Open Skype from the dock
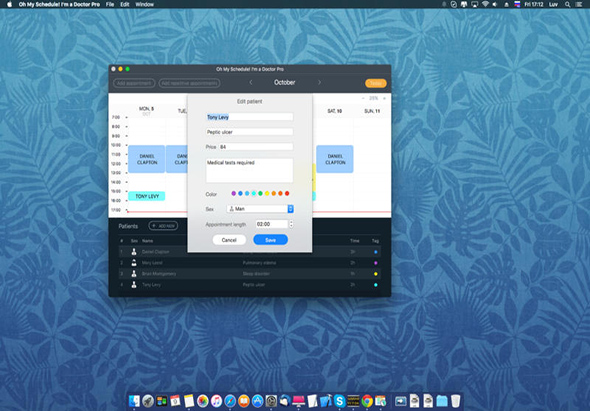Image resolution: width=590 pixels, height=411 pixels. (x=339, y=401)
